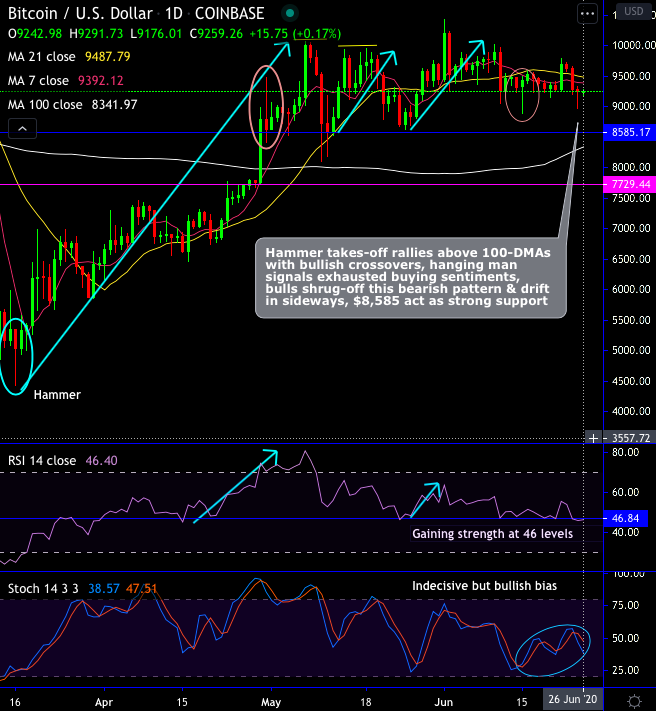Select the RSI 14 close indicator label
The height and width of the screenshot is (711, 656).
pos(42,461)
